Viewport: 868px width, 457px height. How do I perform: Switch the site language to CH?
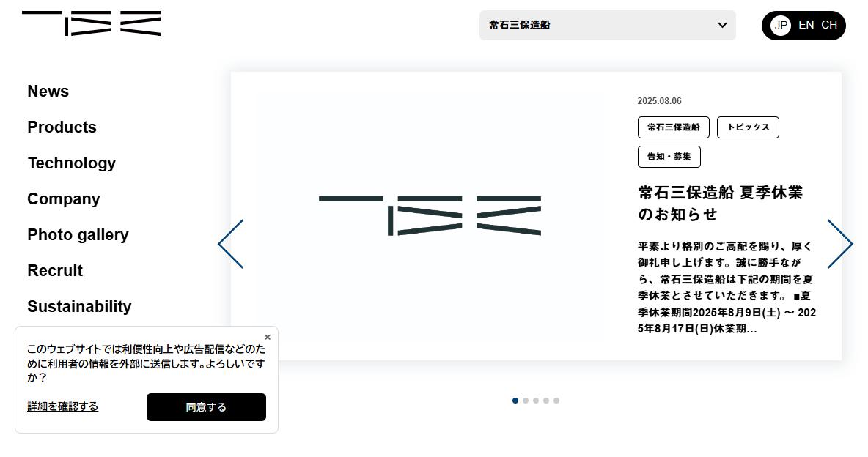click(x=828, y=25)
